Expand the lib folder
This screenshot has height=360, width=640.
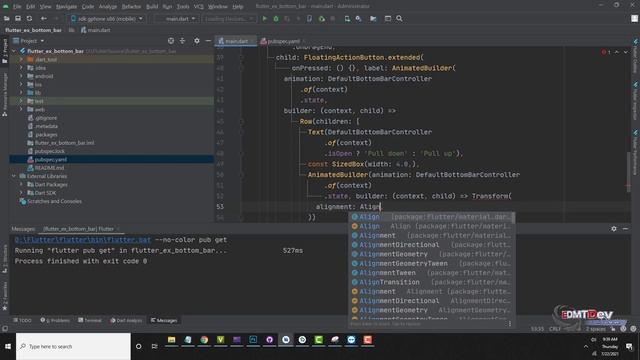[x=21, y=93]
